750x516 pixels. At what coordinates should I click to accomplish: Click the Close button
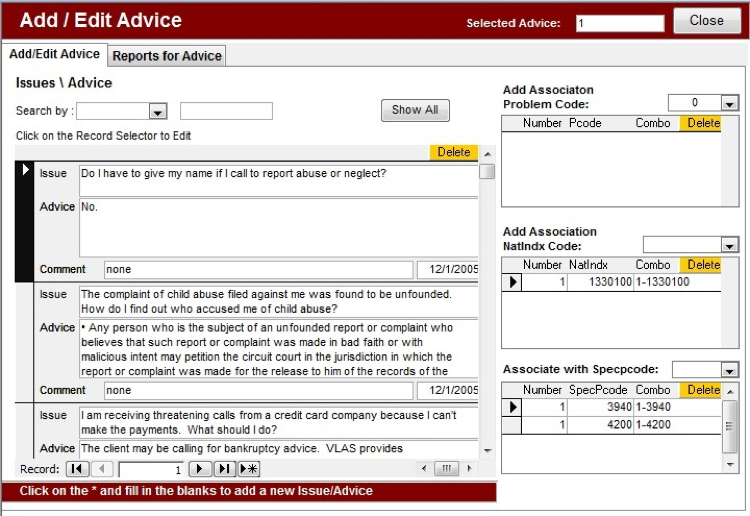(706, 21)
